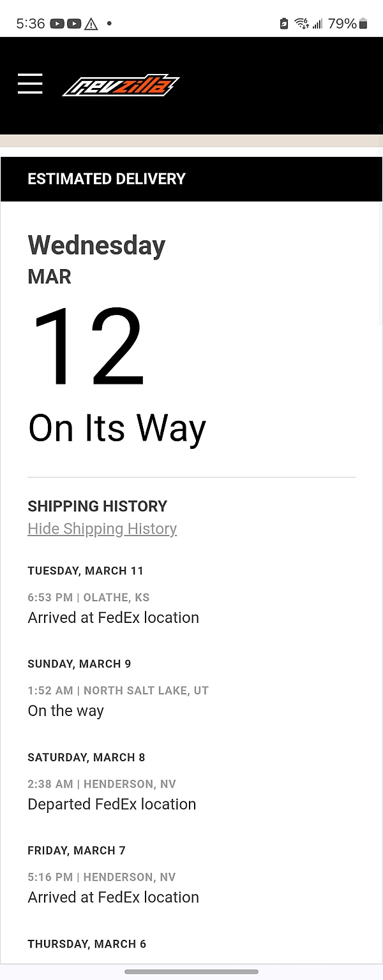Image resolution: width=383 pixels, height=980 pixels.
Task: Tap the cellular signal bars icon
Action: pos(317,24)
